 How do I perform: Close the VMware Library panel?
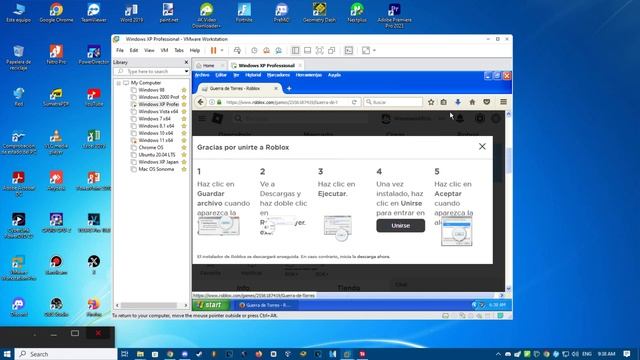coord(187,62)
